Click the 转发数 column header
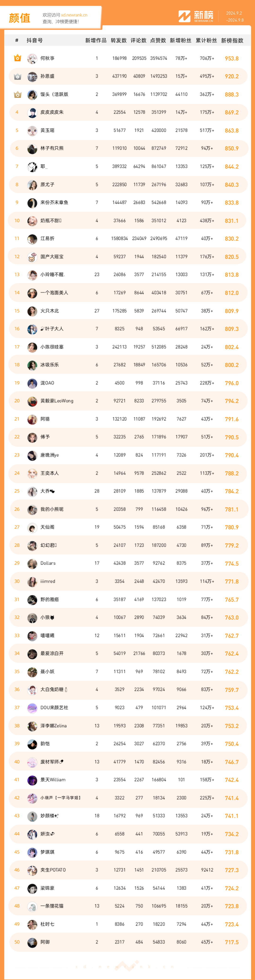 pos(119,40)
